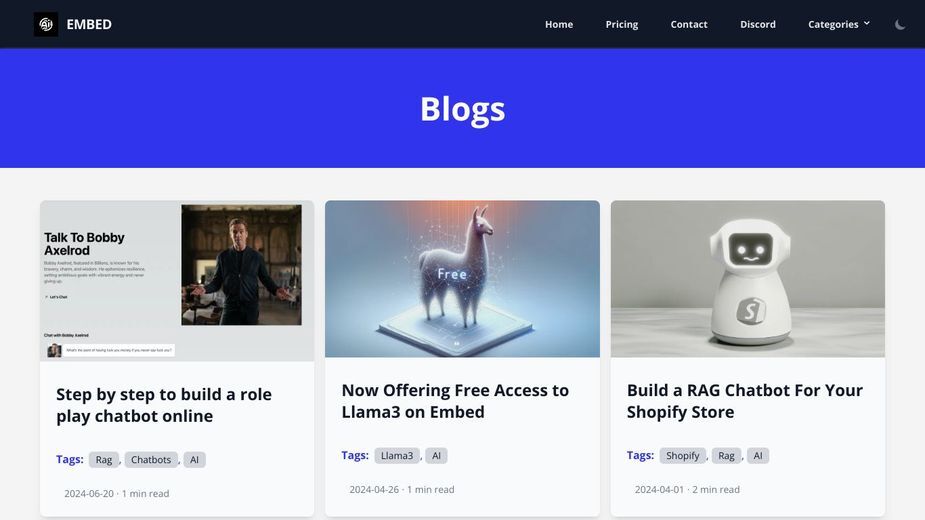Select the Llama3 tag
This screenshot has width=925, height=520.
(397, 456)
